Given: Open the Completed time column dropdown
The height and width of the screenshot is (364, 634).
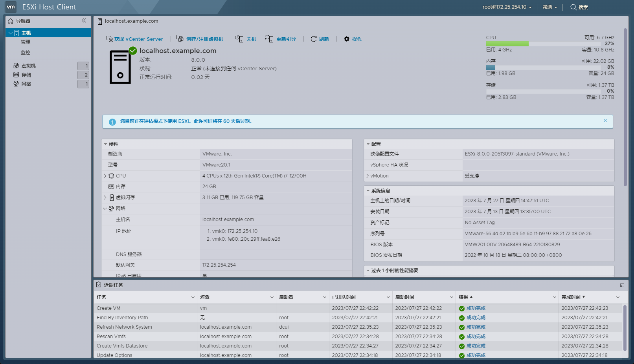Looking at the screenshot, I should (x=618, y=297).
